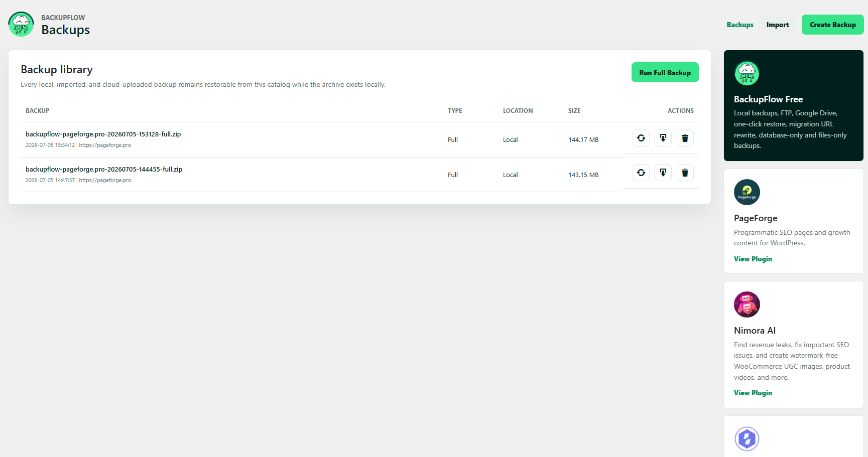Click Full type in 153128 backup row
Viewport: 868px width, 457px height.
point(453,140)
